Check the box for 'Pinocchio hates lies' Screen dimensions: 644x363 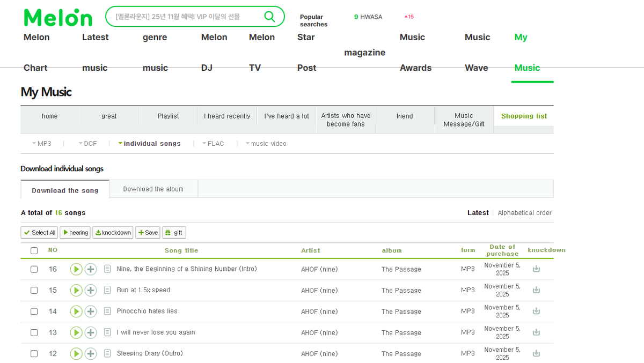tap(34, 312)
